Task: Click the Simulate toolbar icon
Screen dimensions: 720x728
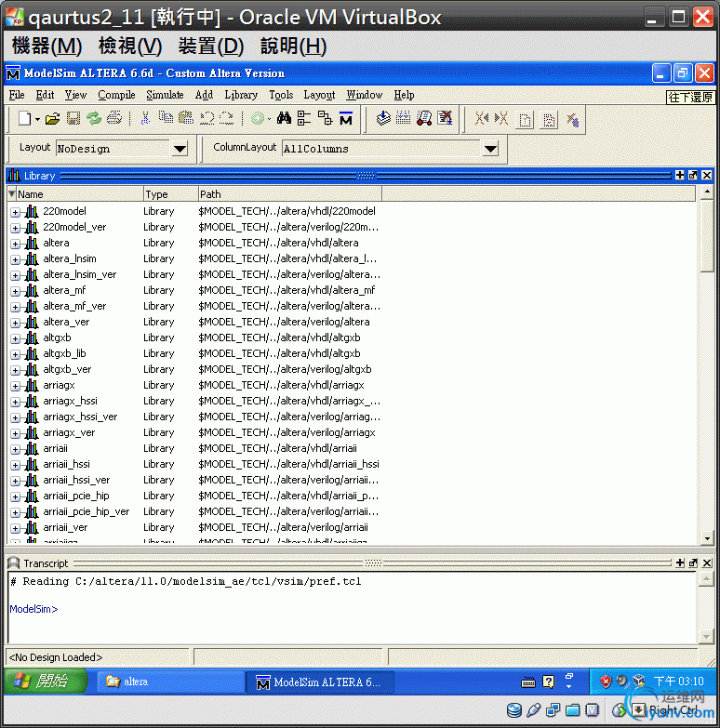Action: [424, 119]
